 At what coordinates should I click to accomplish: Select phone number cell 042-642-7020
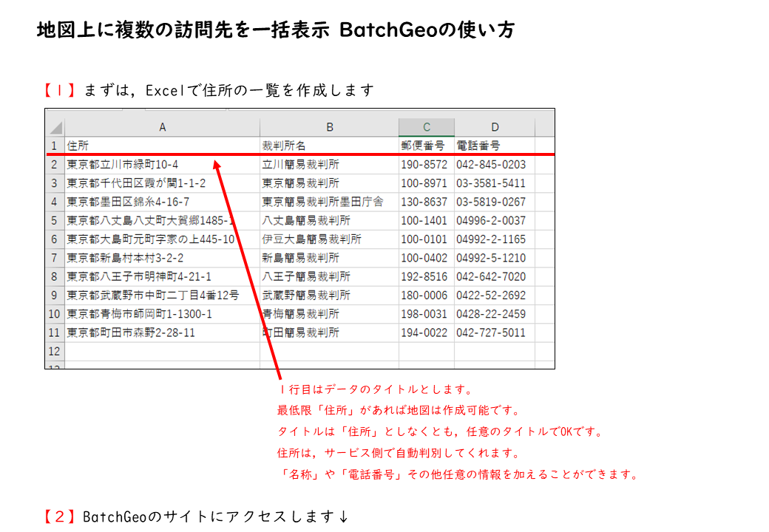coord(495,277)
